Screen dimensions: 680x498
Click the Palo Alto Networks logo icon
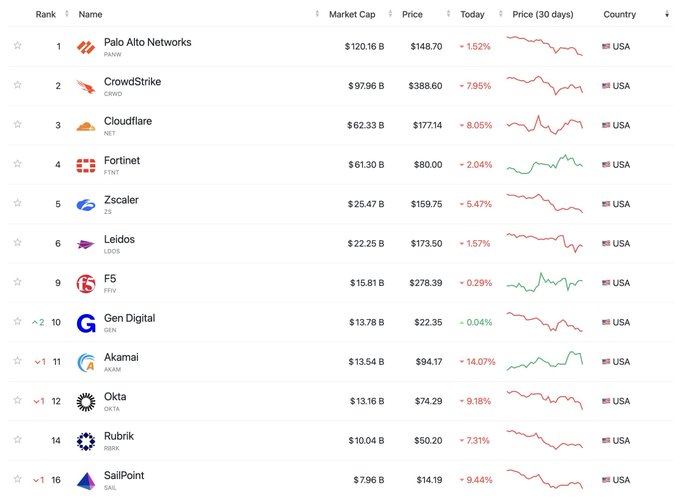click(x=85, y=47)
